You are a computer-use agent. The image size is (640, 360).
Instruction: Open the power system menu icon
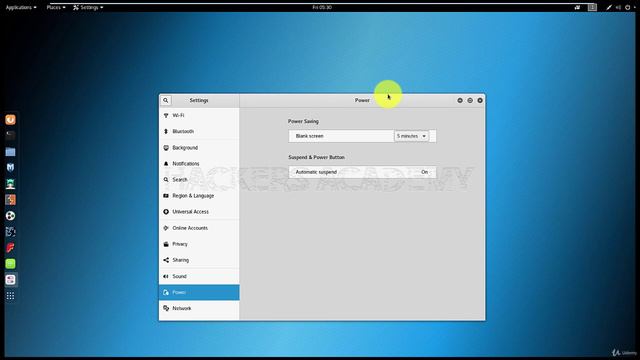(628, 7)
